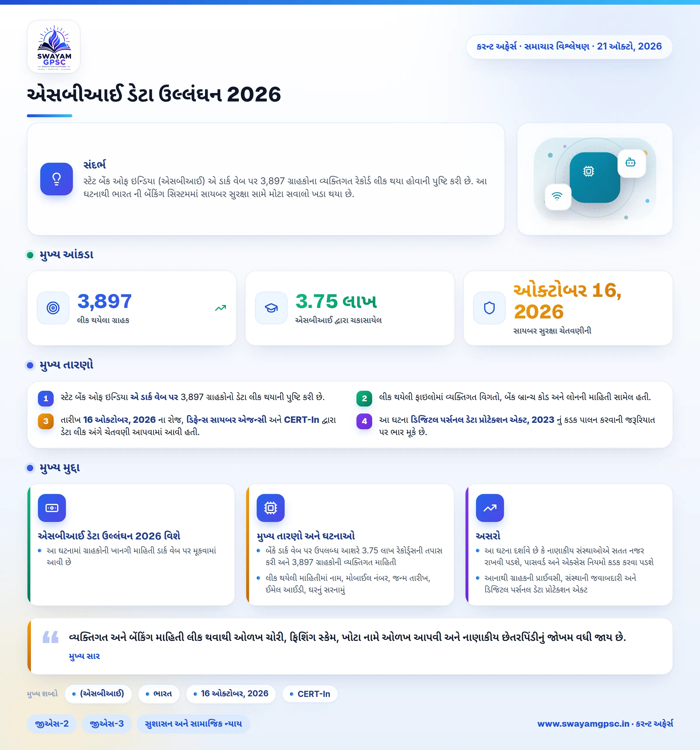Click the green dot beside મુખ્ય આંકડા

tap(30, 255)
